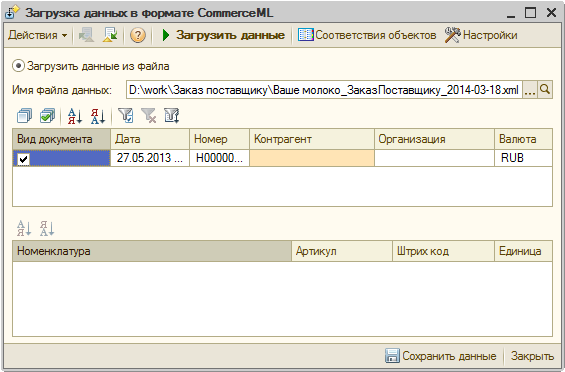Open filter history icon
Viewport: 565px width, 372px height.
pos(172,116)
